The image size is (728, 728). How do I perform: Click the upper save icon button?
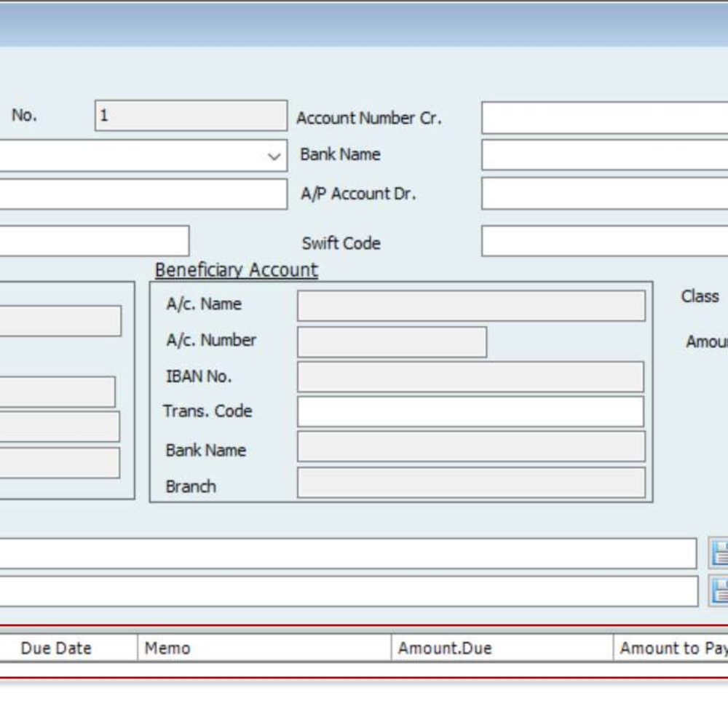(719, 554)
